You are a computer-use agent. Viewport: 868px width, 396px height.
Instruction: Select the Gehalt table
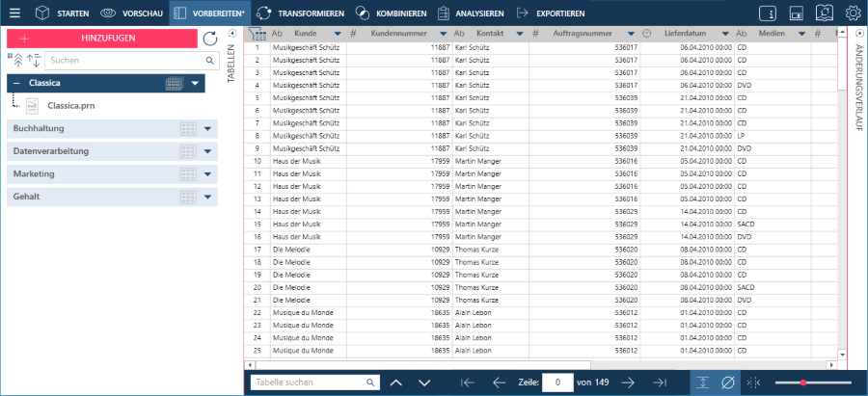click(113, 197)
